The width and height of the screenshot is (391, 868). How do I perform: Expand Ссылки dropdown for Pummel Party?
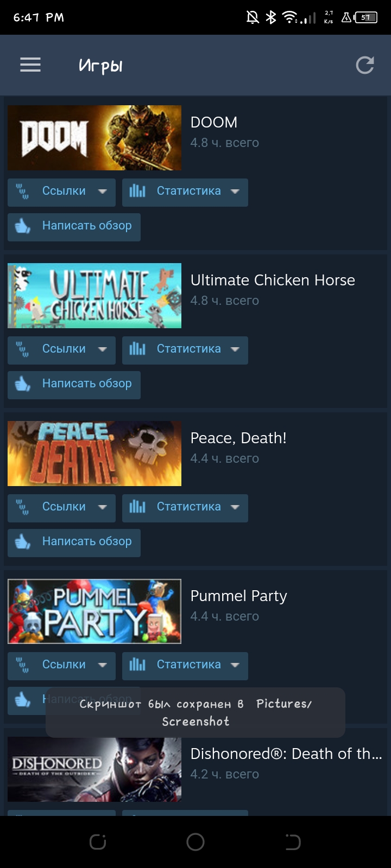click(61, 666)
